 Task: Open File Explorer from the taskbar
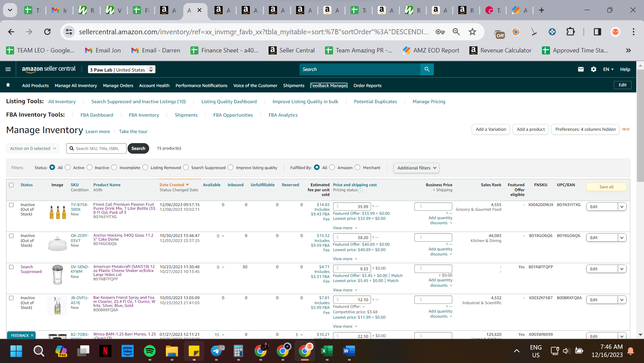(x=172, y=351)
